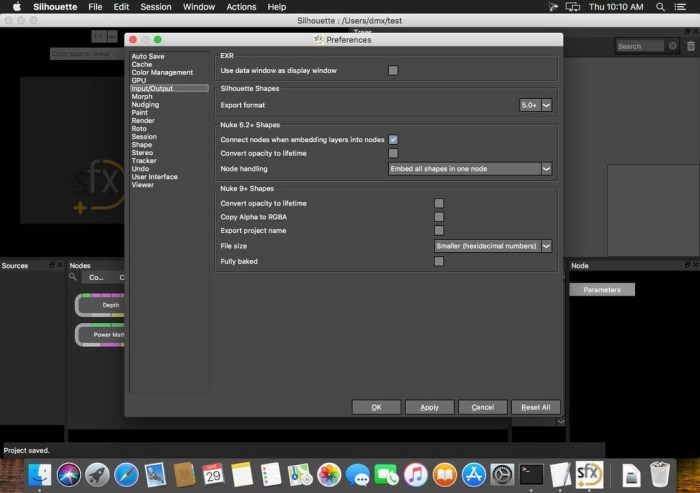The width and height of the screenshot is (700, 493).
Task: Click the Nodes panel search magnifier icon
Action: [x=73, y=277]
